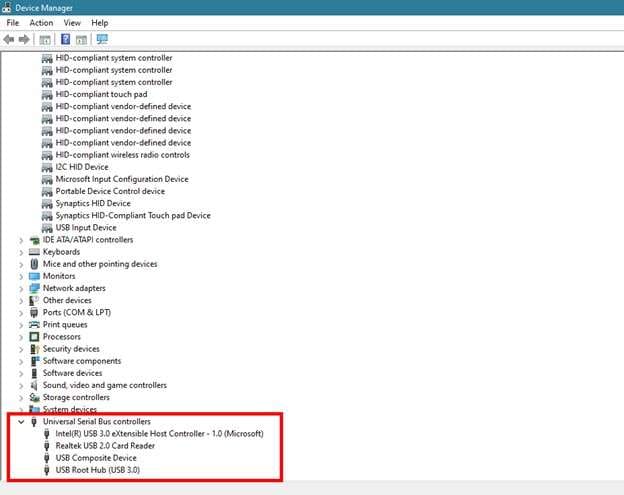This screenshot has width=624, height=495.
Task: Click the printer icon beside Print queues
Action: pos(35,325)
